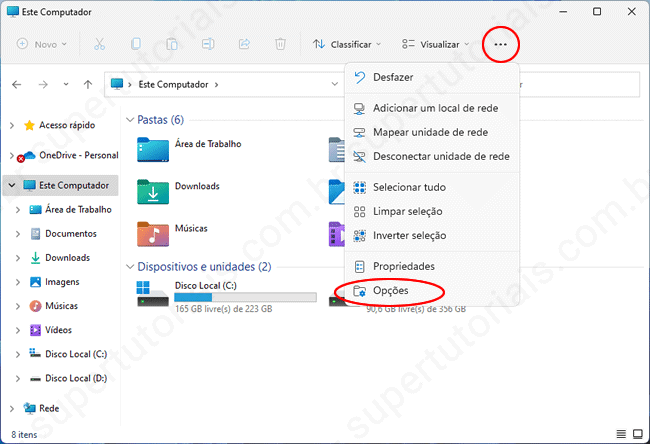Image resolution: width=650 pixels, height=444 pixels.
Task: Click the See more three-dots button
Action: 500,44
